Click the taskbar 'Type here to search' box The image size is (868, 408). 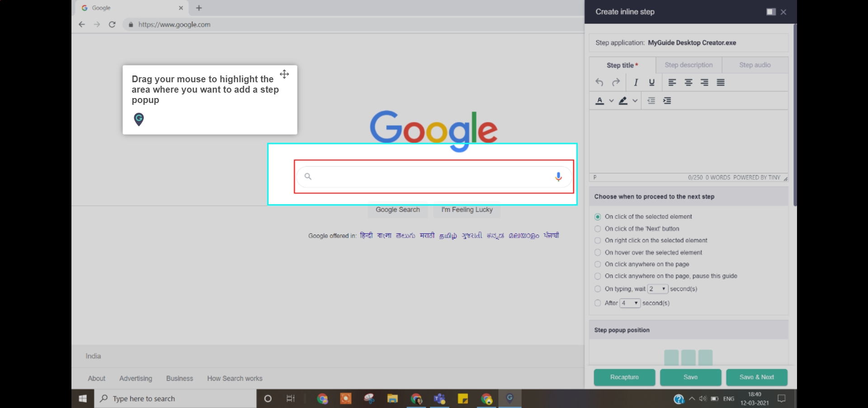(175, 399)
